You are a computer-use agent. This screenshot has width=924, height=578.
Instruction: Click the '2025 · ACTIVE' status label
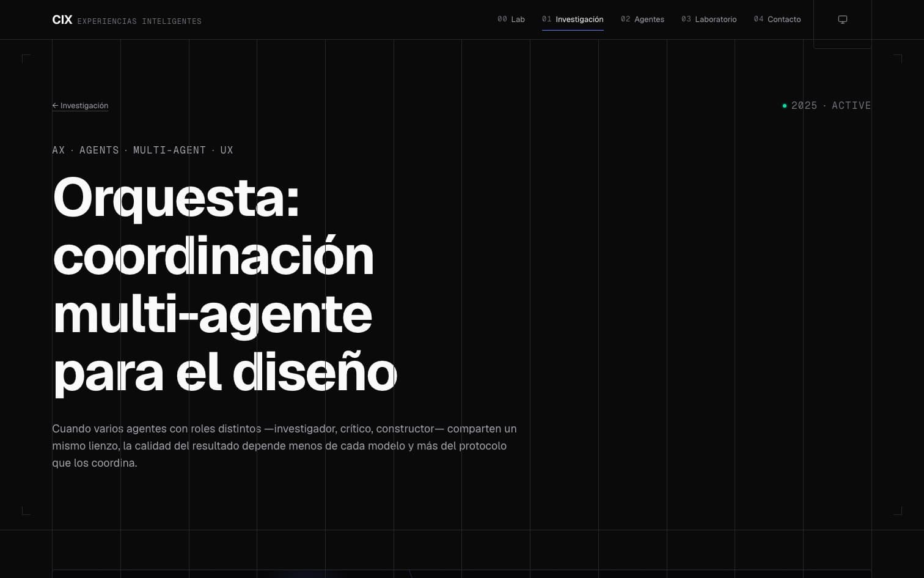827,106
